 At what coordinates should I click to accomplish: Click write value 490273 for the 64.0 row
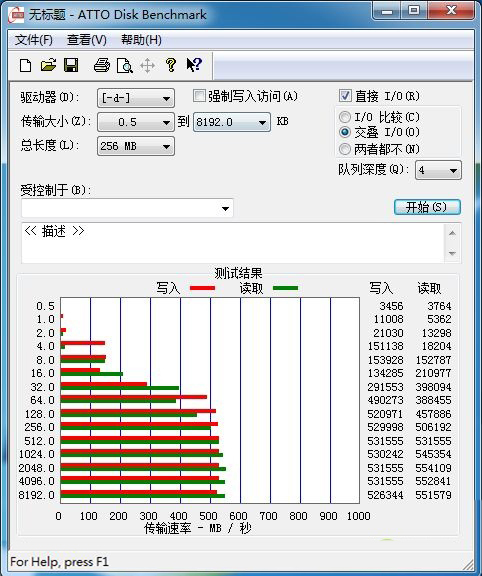click(385, 400)
